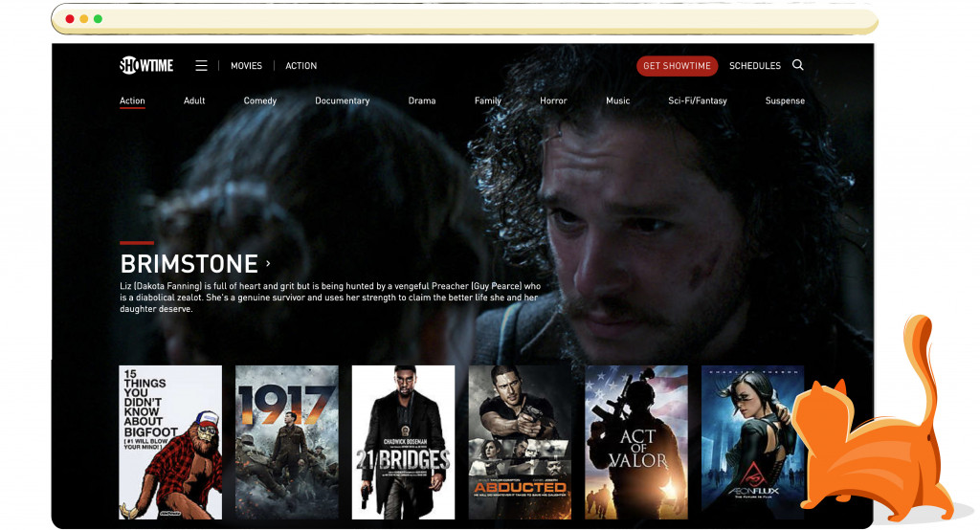The width and height of the screenshot is (980, 530).
Task: Select the Suspense genre tab
Action: (785, 100)
